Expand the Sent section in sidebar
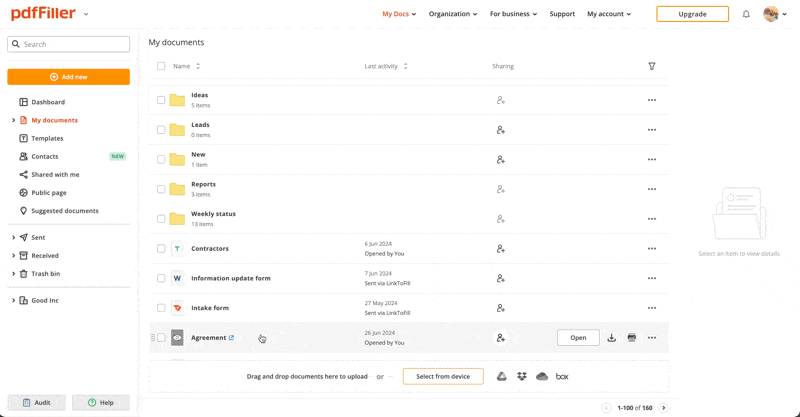800x417 pixels. (13, 238)
